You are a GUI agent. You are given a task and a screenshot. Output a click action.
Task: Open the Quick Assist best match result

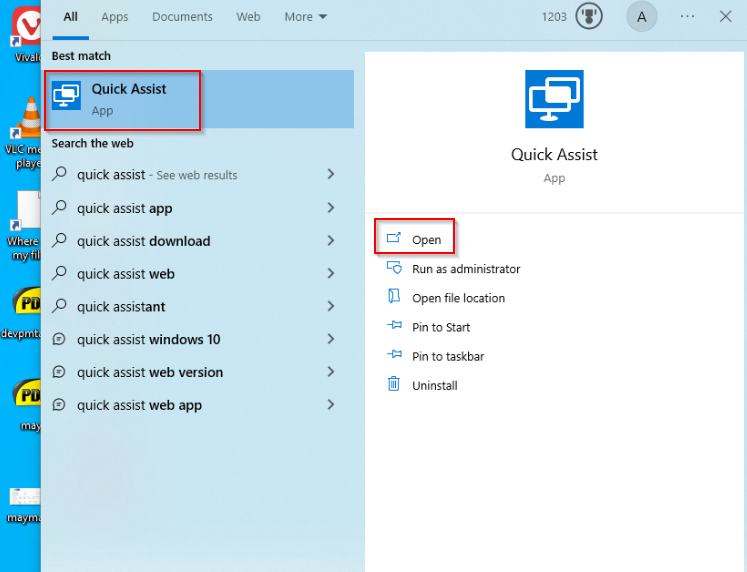(199, 99)
